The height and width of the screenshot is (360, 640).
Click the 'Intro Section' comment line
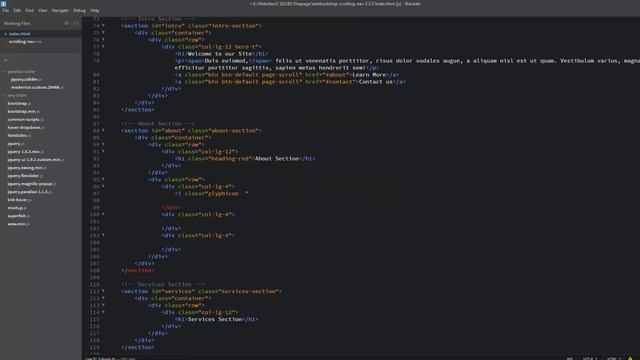(x=158, y=19)
